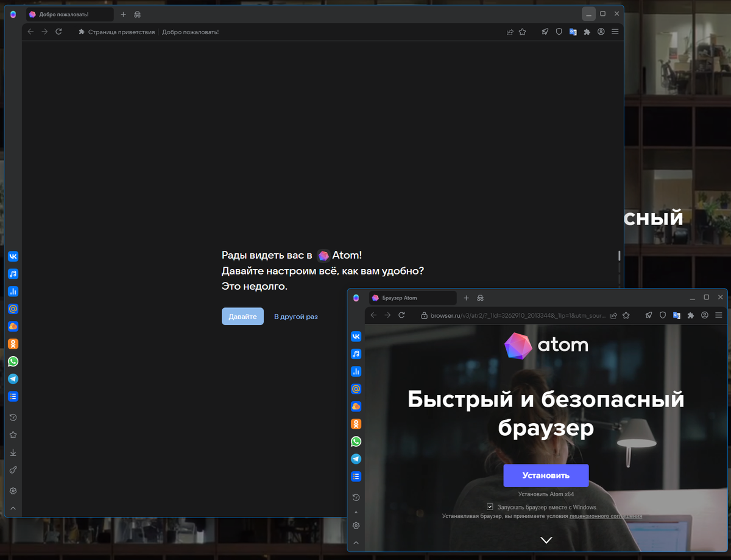Open Cloud storage icon in welcome window sidebar
The width and height of the screenshot is (731, 560).
click(13, 326)
